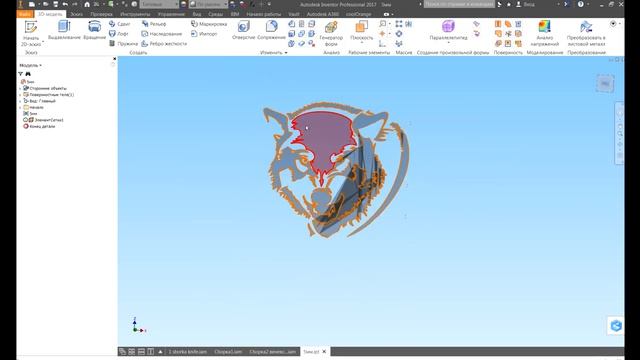Expand the Поверхностные тела(1) tree node
Screen dimensions: 640x360
(20, 95)
